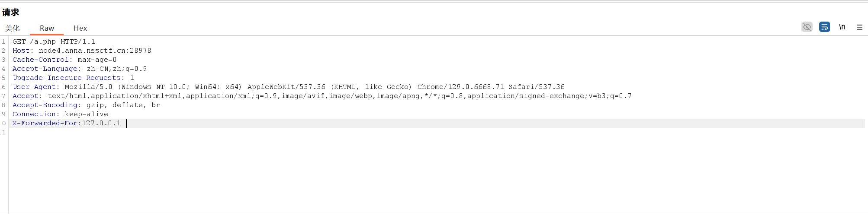Click the application/signed-exchange text in Accept
Image resolution: width=868 pixels, height=216 pixels.
(x=525, y=96)
